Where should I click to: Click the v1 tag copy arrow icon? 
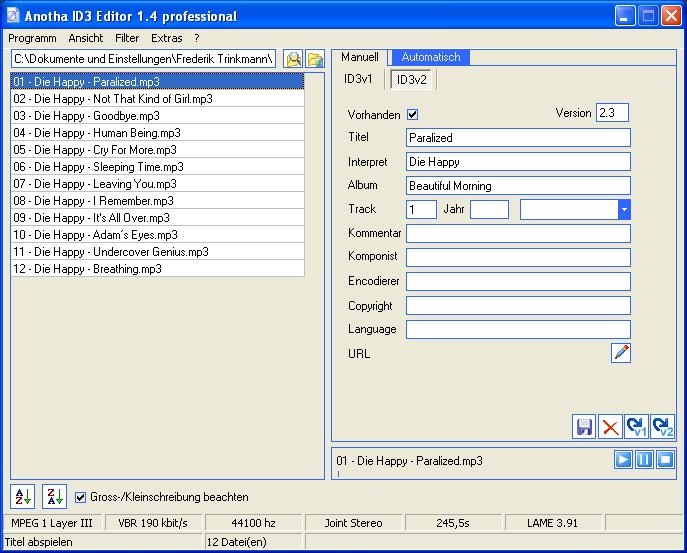click(x=636, y=427)
